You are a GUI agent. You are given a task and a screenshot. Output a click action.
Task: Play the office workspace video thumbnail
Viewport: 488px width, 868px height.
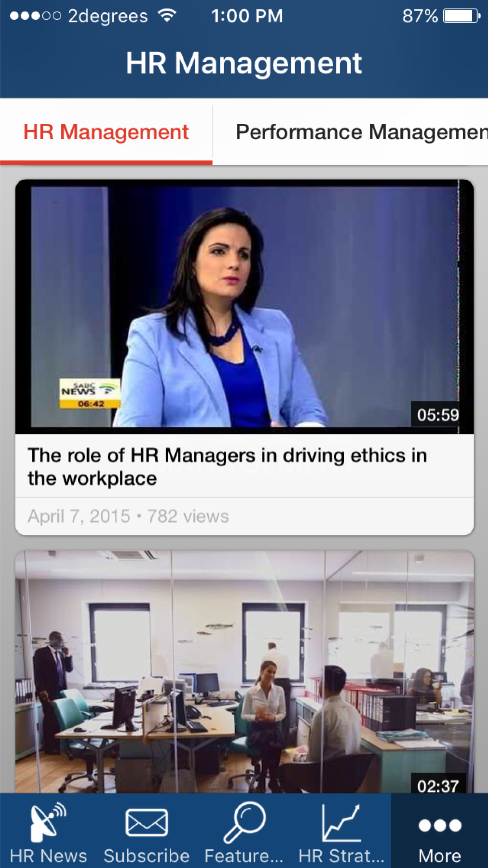(x=244, y=672)
